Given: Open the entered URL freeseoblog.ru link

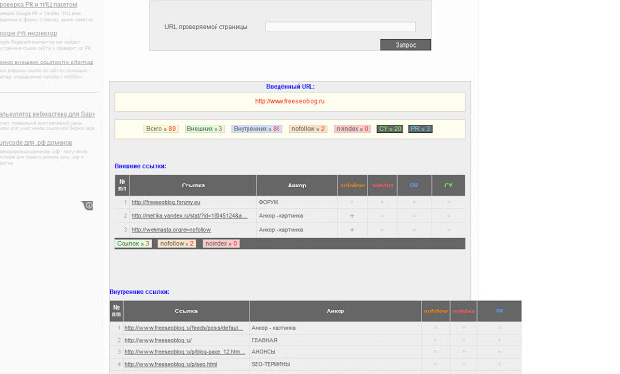Looking at the screenshot, I should (289, 101).
